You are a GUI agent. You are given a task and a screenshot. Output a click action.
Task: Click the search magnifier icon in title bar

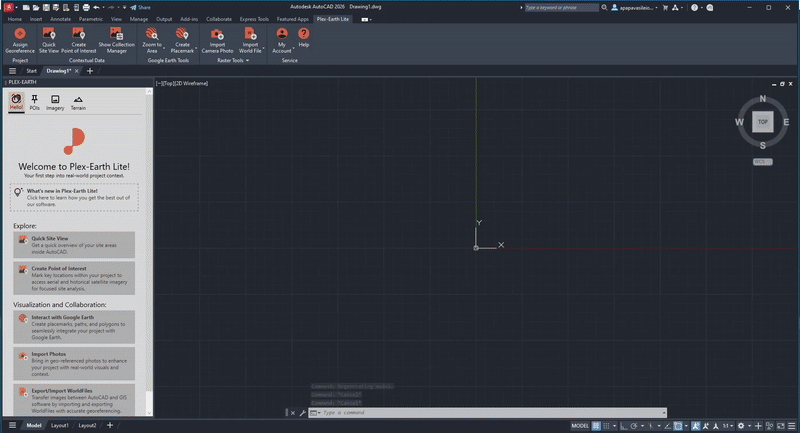pyautogui.click(x=604, y=8)
